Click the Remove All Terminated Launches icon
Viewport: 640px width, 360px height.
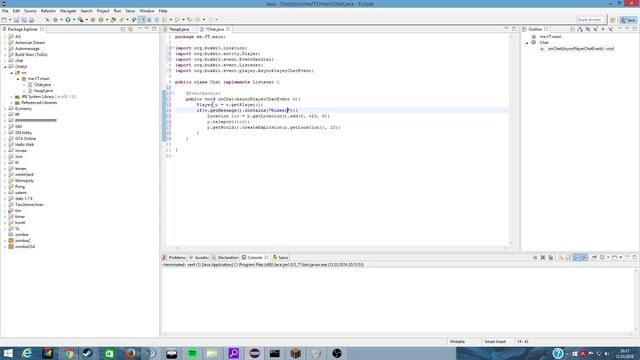point(551,258)
